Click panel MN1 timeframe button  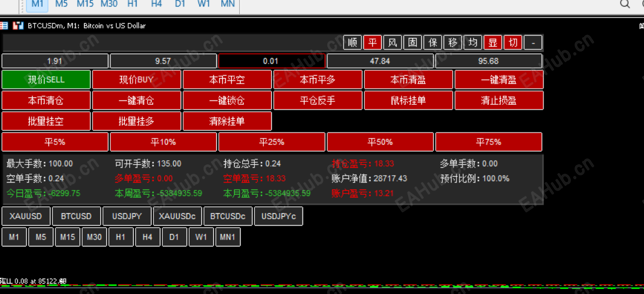click(x=228, y=237)
